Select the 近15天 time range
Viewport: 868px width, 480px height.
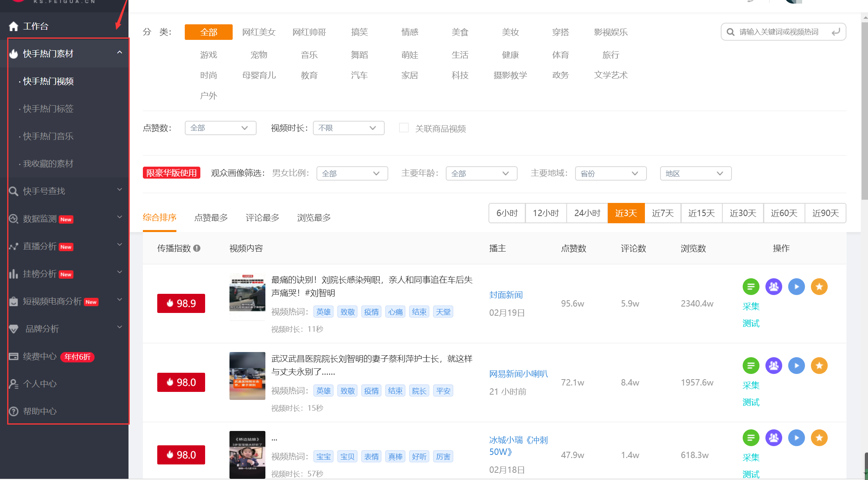click(x=702, y=213)
